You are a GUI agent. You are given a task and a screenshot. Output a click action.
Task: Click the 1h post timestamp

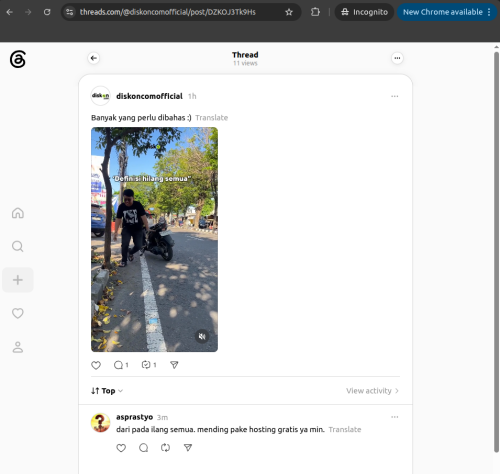pyautogui.click(x=192, y=96)
